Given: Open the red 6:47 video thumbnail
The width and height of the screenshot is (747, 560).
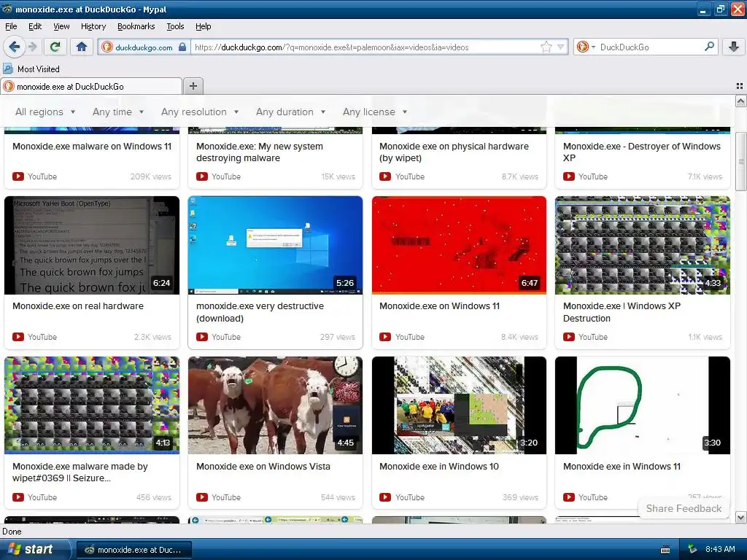Looking at the screenshot, I should coord(460,245).
